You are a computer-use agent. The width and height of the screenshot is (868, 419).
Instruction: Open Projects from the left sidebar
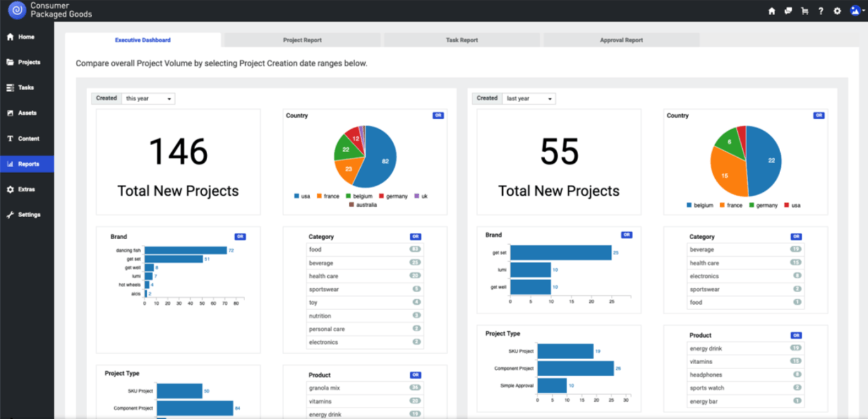tap(29, 62)
